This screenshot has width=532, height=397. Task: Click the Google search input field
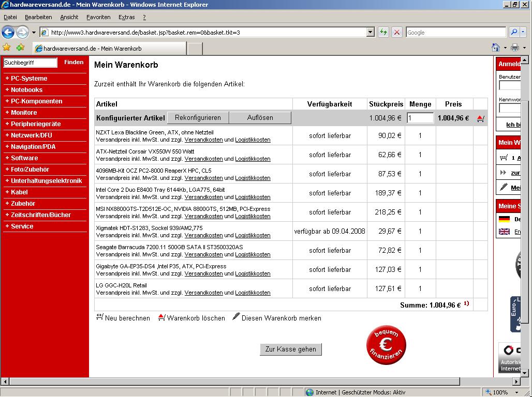455,33
